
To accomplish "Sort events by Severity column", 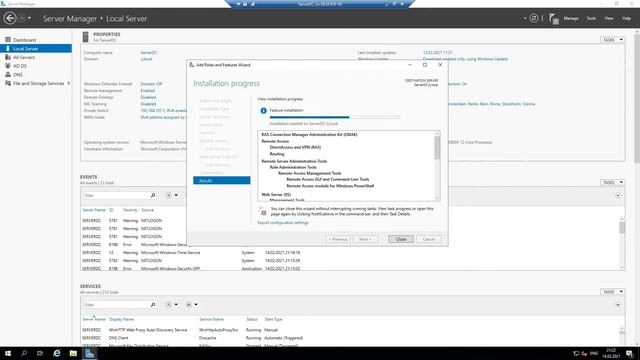I will click(130, 210).
